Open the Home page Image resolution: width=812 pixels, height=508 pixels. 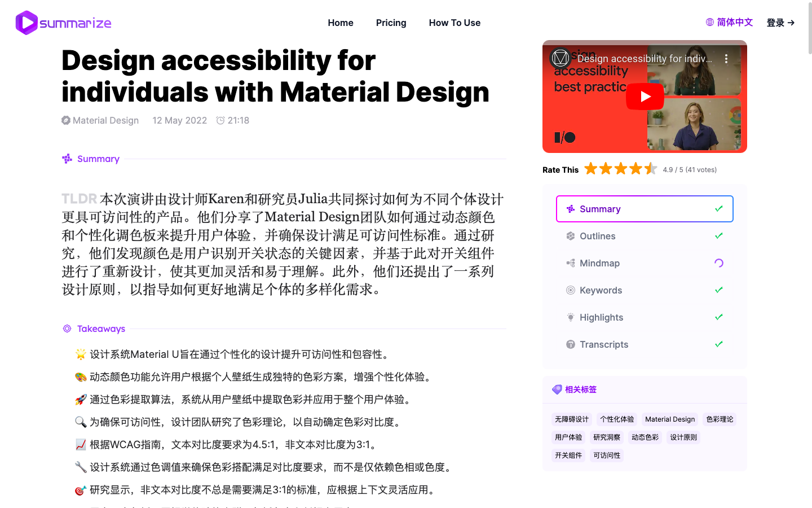click(x=341, y=23)
